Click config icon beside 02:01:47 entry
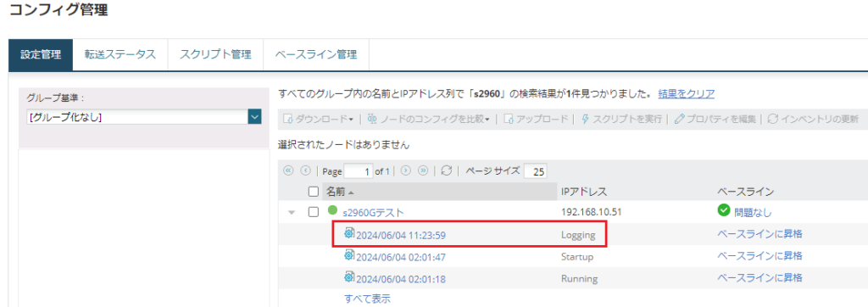868x307 pixels. tap(349, 255)
